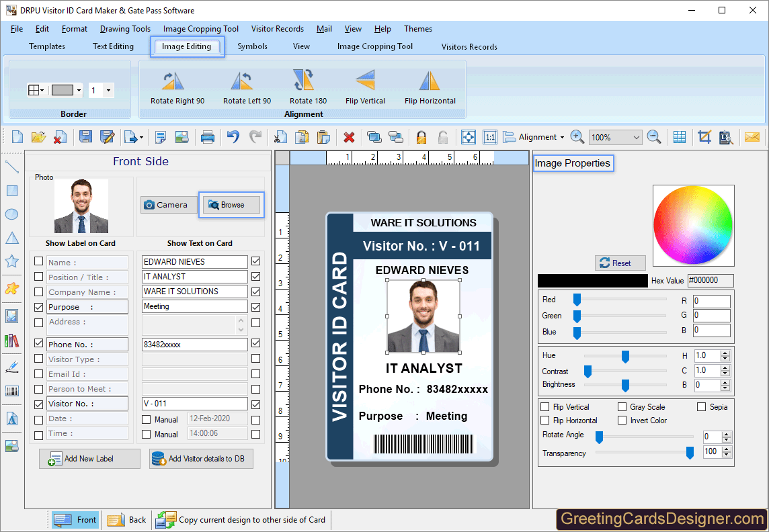This screenshot has width=769, height=532.
Task: Select the Flip Vertical alignment tool
Action: (x=365, y=86)
